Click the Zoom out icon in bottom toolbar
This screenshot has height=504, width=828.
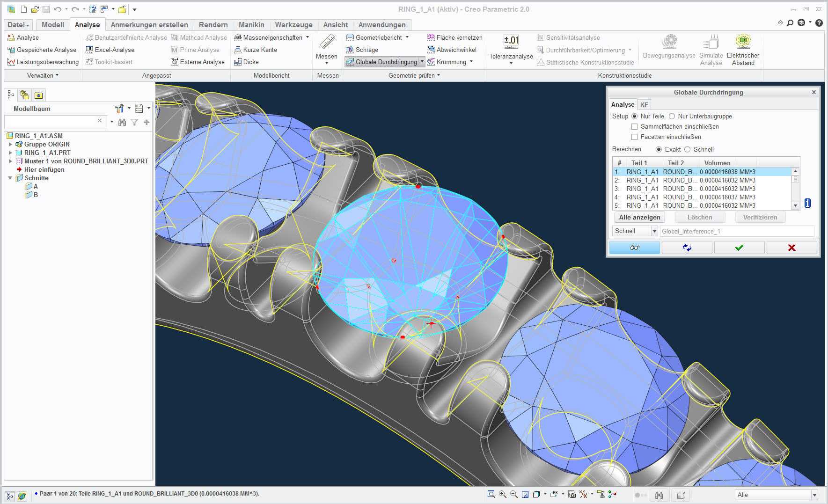click(x=513, y=494)
